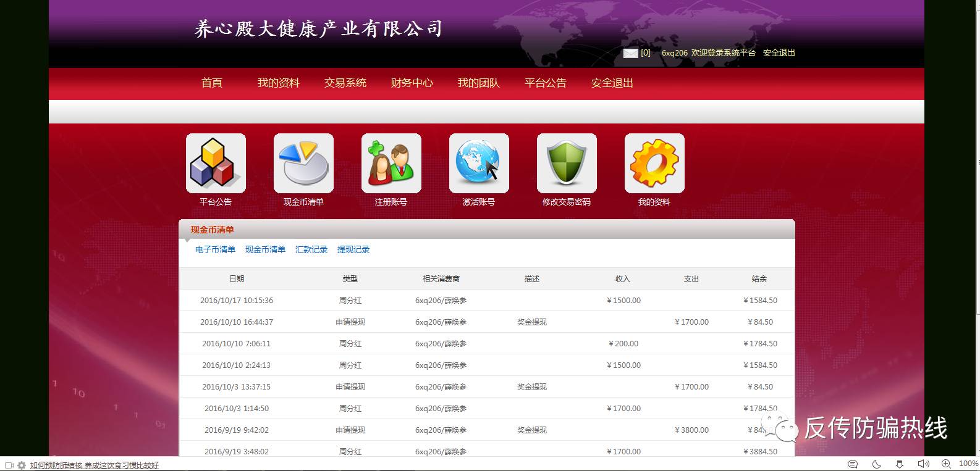Click the 结余 column header

[759, 279]
